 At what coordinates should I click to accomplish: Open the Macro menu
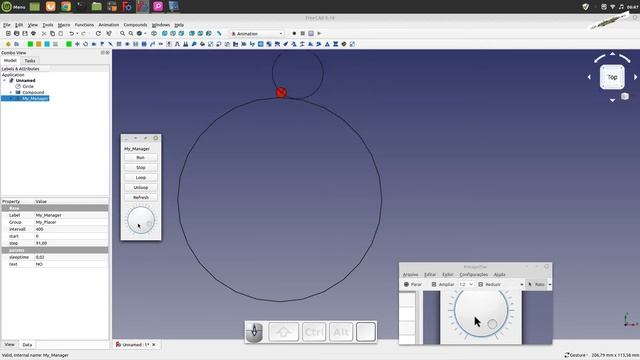point(64,25)
